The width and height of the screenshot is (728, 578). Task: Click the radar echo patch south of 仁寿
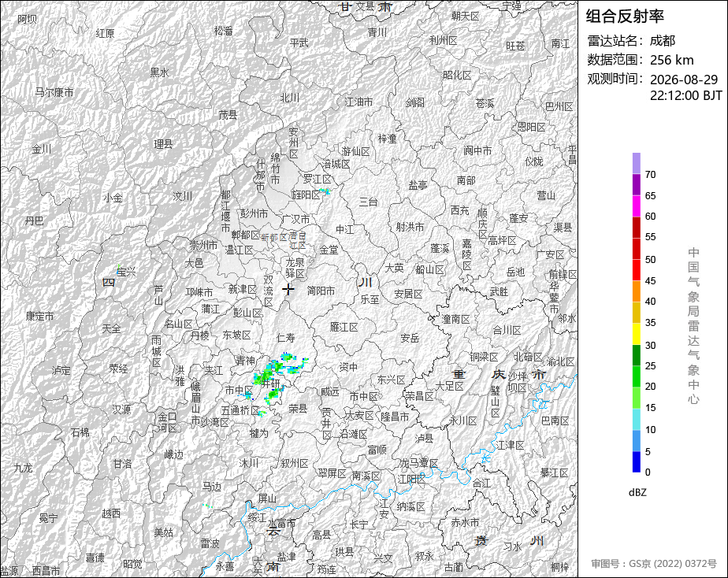click(288, 357)
